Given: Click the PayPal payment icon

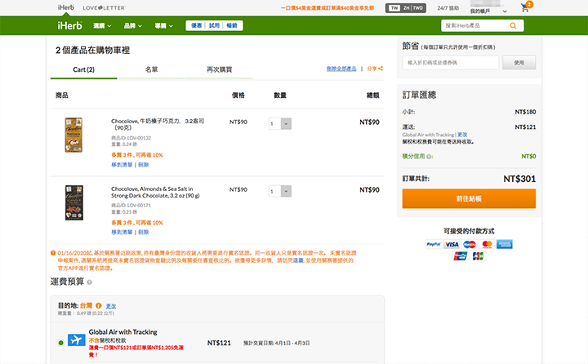Looking at the screenshot, I should (434, 244).
